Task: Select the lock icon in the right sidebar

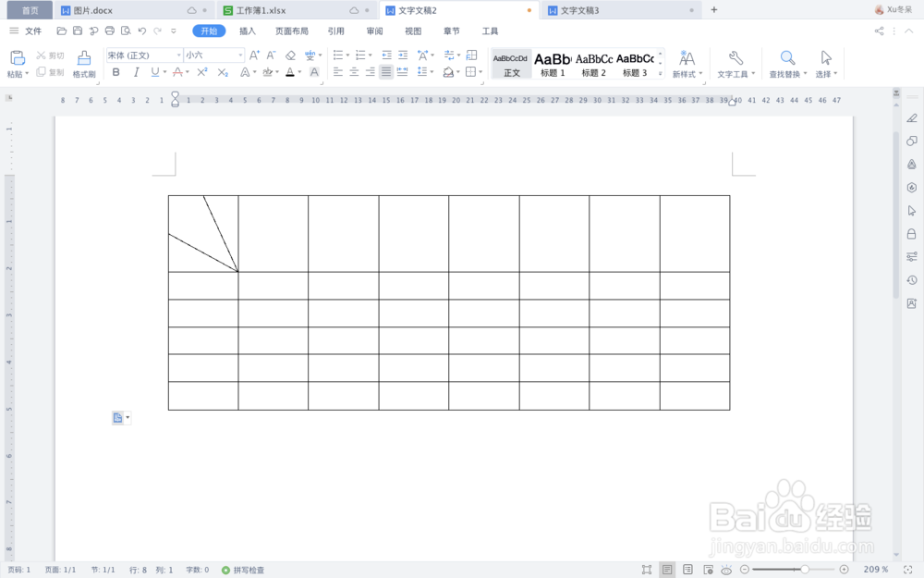Action: coord(911,235)
